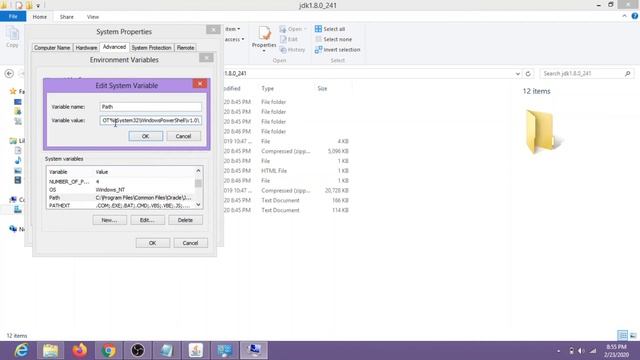Launch Chrome from taskbar
640x360 pixels.
coord(109,351)
